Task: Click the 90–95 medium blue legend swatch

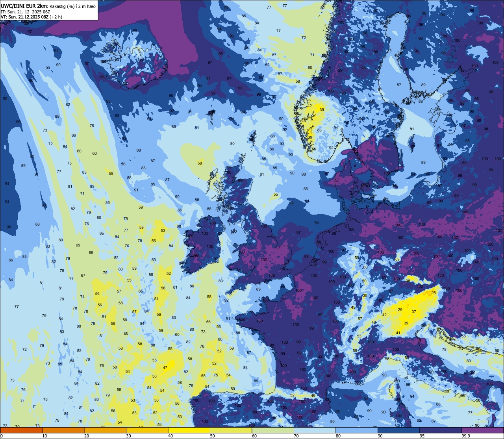Action: click(x=399, y=430)
